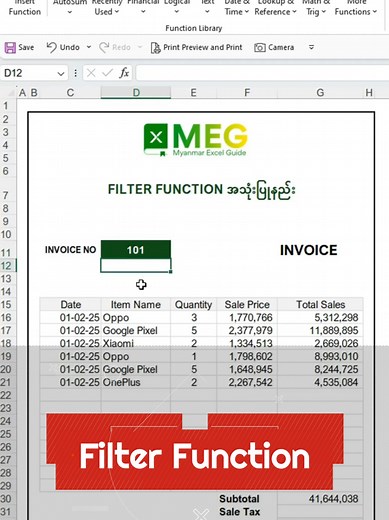Select column F header
This screenshot has height=520, width=389.
pos(247,92)
